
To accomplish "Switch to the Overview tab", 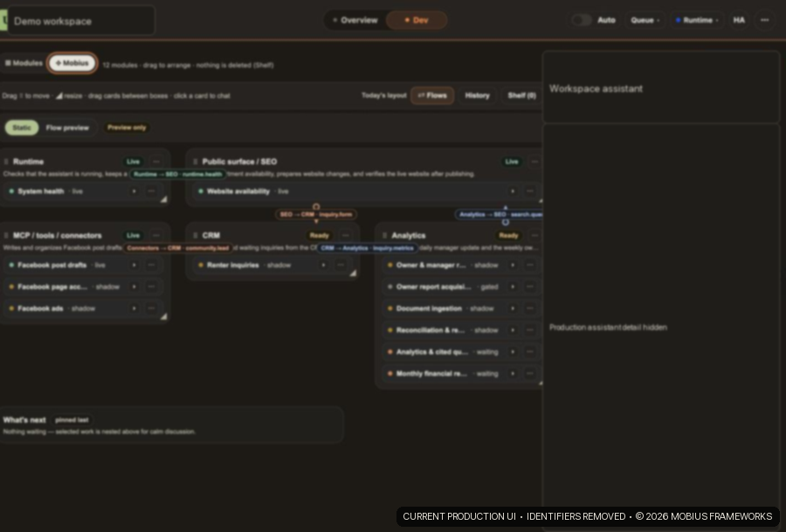I will 355,21.
